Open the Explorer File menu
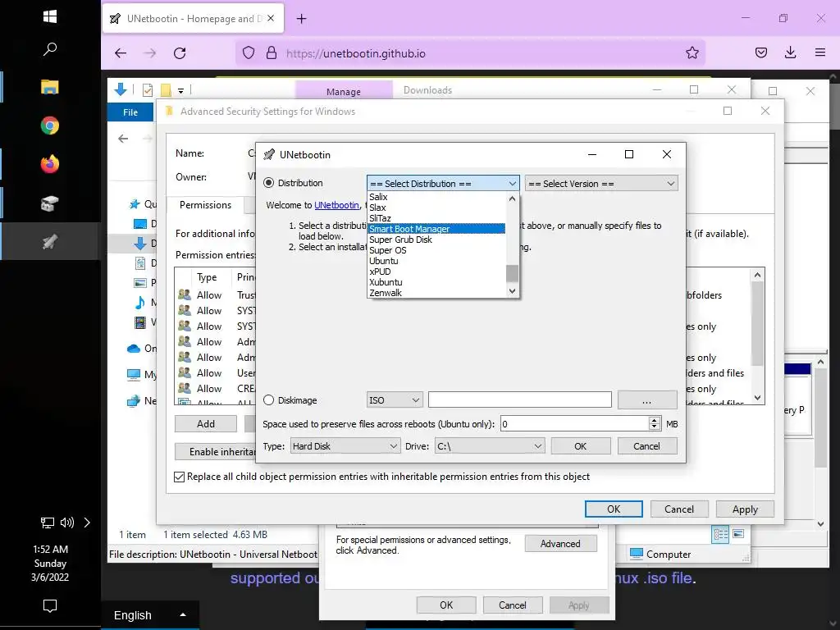 point(130,112)
